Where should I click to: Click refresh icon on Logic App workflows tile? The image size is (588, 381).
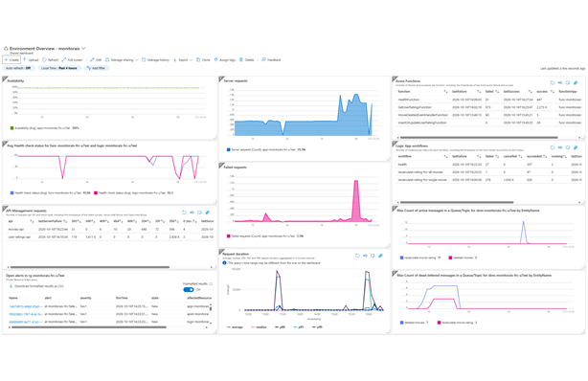pos(552,147)
